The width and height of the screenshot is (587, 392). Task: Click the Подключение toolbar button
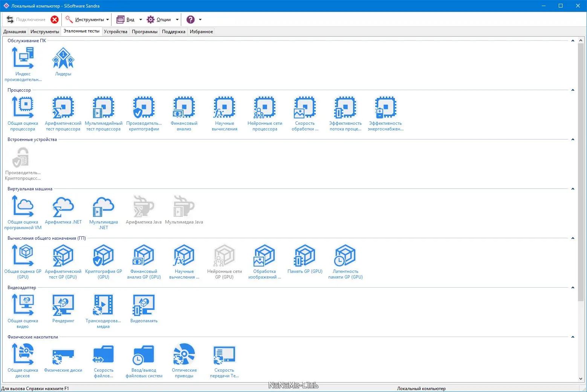(x=26, y=20)
